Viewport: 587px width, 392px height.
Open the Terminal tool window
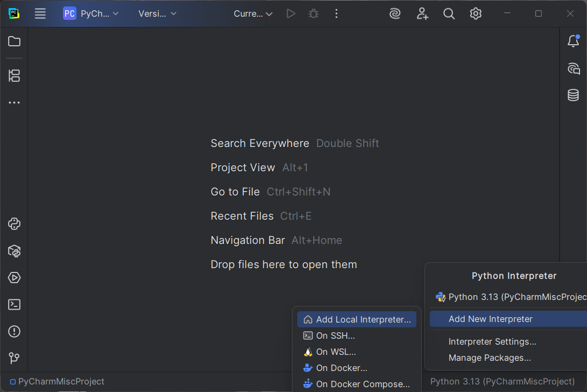point(15,305)
